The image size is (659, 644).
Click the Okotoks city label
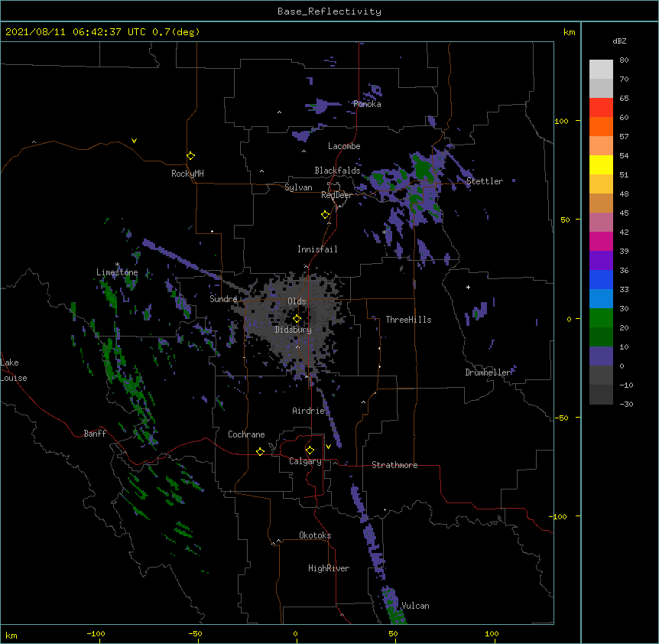pyautogui.click(x=315, y=535)
